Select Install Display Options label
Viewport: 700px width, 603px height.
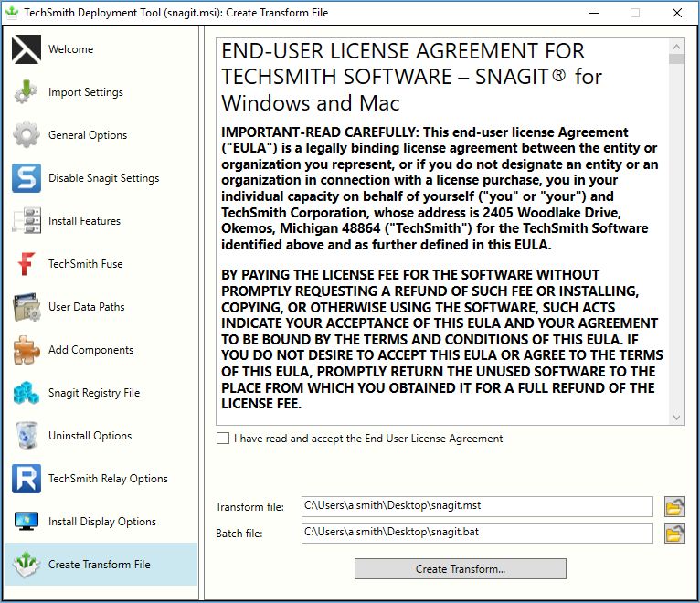102,522
